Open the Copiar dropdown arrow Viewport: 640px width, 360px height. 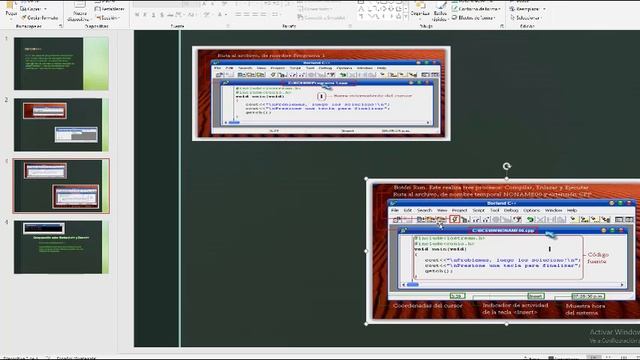coord(45,9)
